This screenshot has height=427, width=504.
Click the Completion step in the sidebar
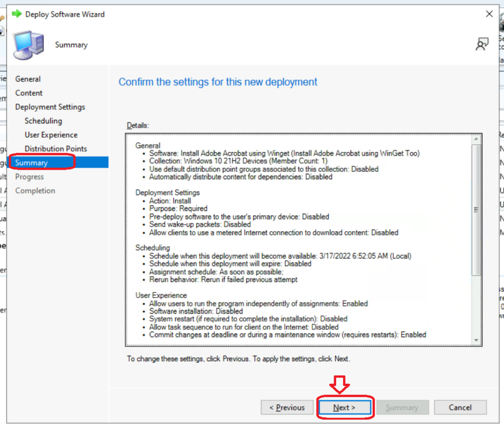35,191
